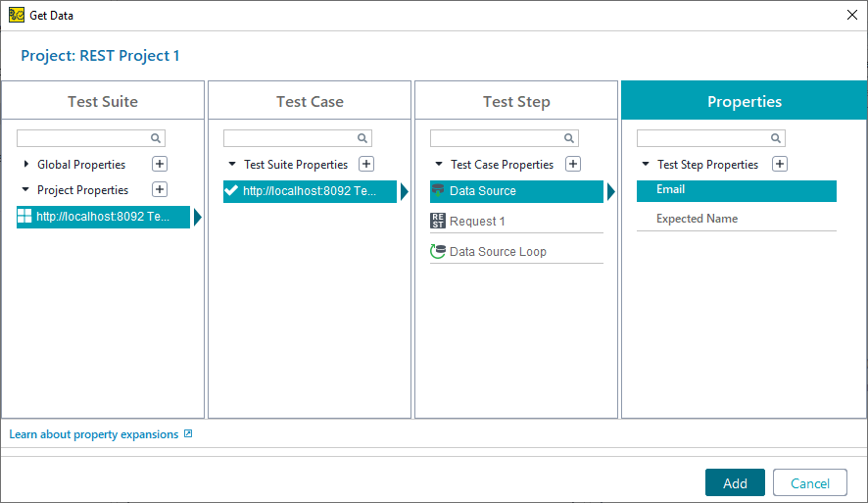Click the test case checkmark icon

231,190
